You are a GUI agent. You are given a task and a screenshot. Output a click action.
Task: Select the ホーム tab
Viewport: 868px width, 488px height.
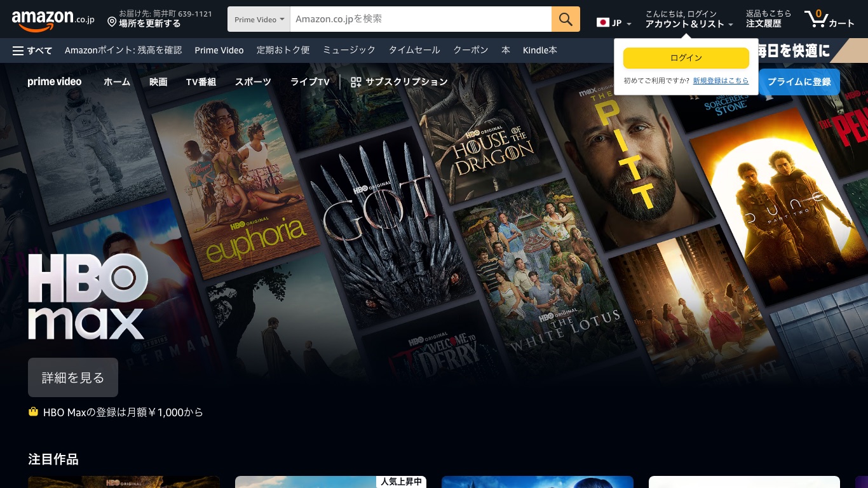(x=117, y=82)
